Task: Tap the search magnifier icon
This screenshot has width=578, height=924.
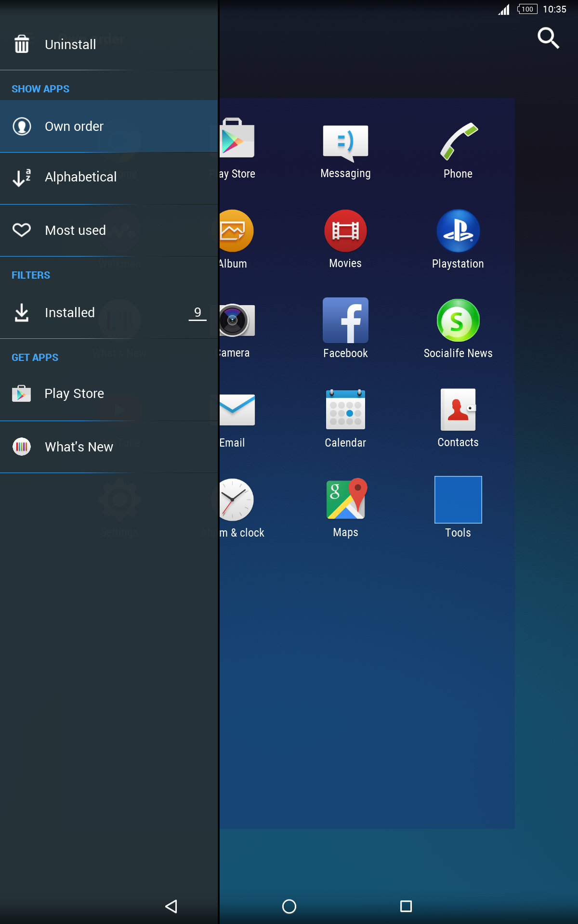Action: [x=548, y=38]
